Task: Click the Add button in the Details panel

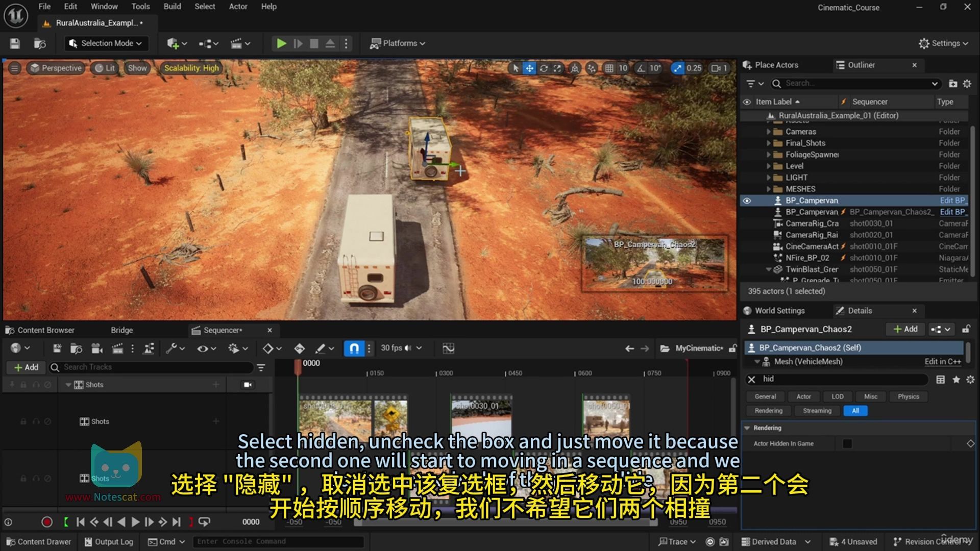Action: point(905,329)
